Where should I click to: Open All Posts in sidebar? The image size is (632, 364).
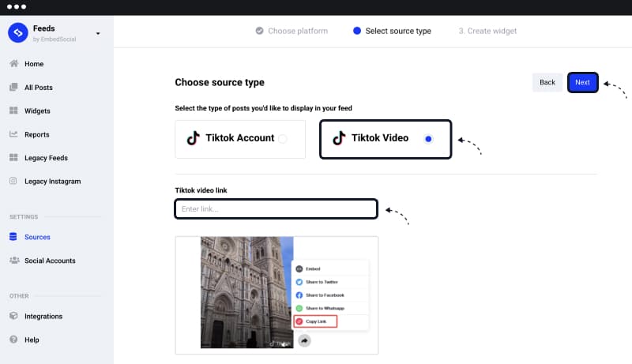tap(38, 88)
